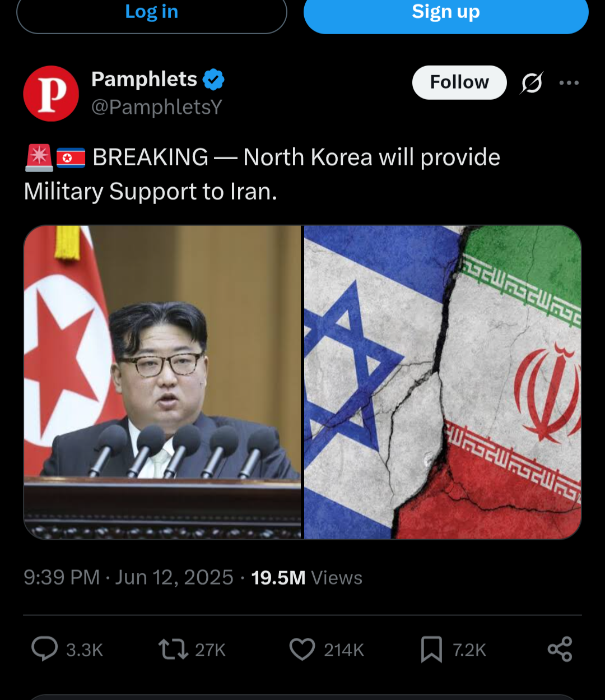Open the Pamphlets profile avatar
Image resolution: width=605 pixels, height=700 pixels.
[x=51, y=94]
